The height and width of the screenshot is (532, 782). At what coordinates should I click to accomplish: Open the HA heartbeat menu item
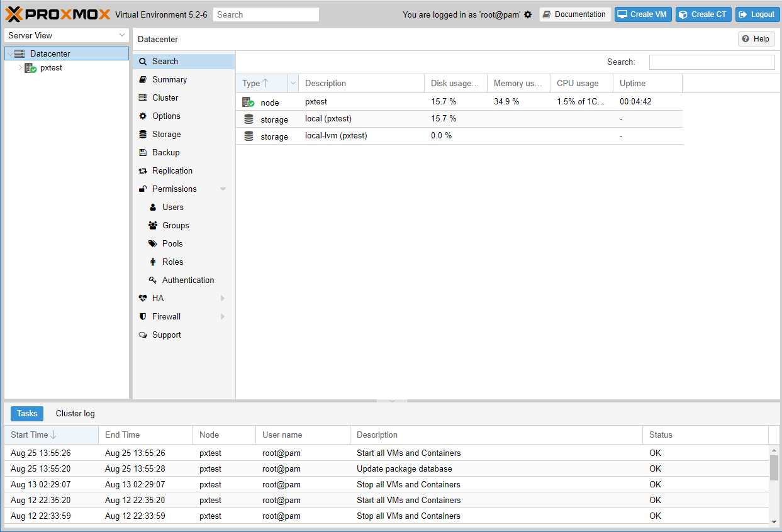pos(157,298)
